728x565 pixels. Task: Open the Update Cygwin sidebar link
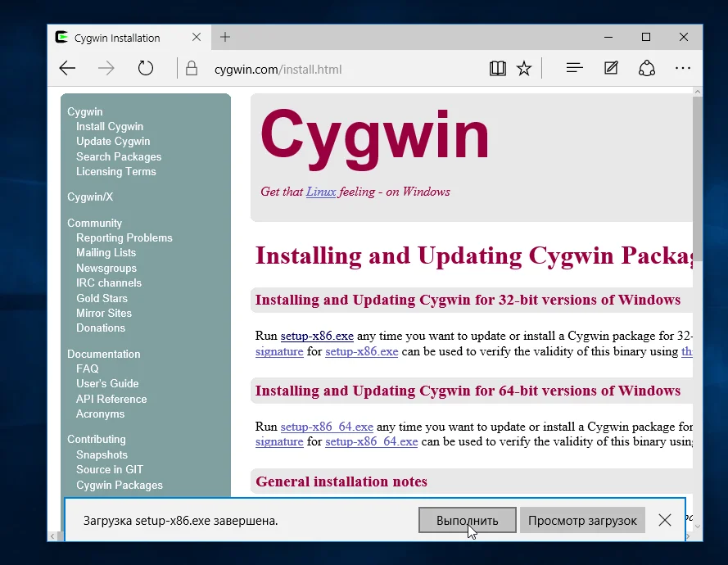pos(113,141)
